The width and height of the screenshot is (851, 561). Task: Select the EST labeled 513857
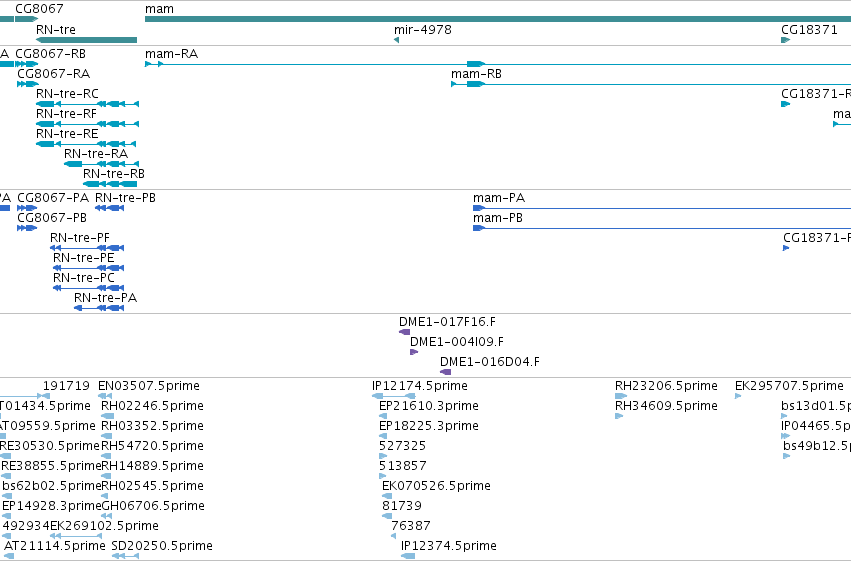point(403,467)
